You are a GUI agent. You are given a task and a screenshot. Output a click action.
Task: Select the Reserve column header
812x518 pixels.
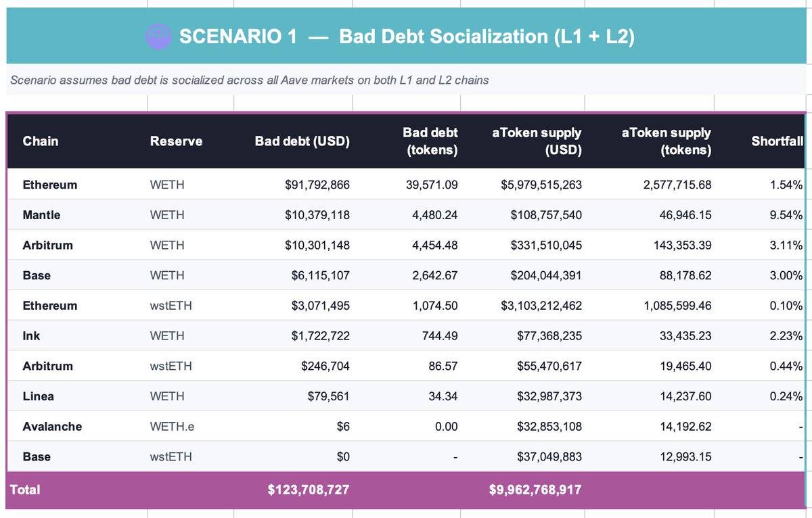click(176, 141)
